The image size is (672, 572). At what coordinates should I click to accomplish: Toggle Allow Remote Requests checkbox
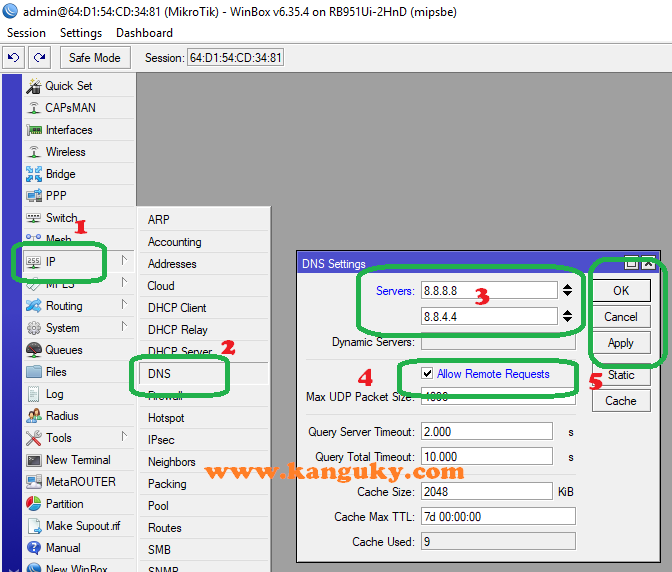click(427, 373)
